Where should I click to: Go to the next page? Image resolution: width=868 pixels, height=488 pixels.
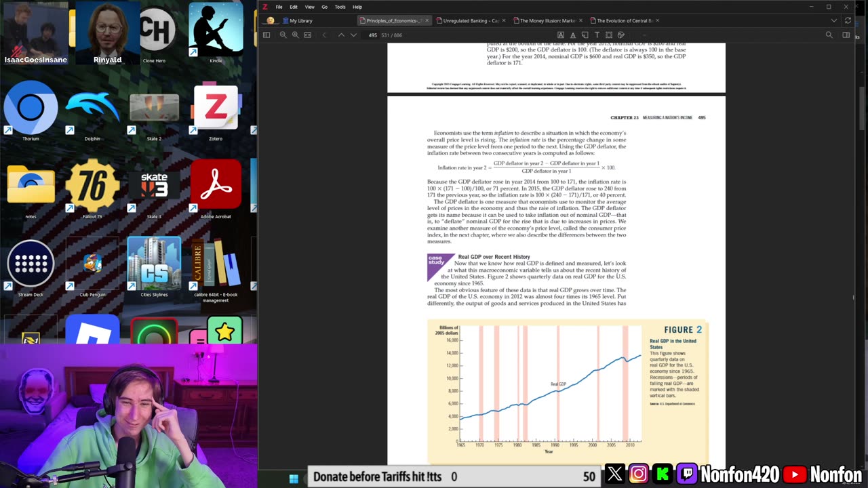[353, 35]
